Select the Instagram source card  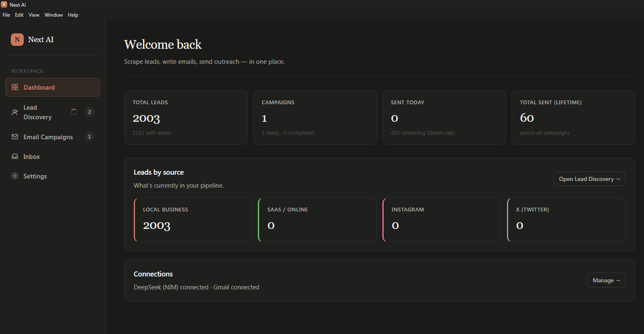pos(442,220)
